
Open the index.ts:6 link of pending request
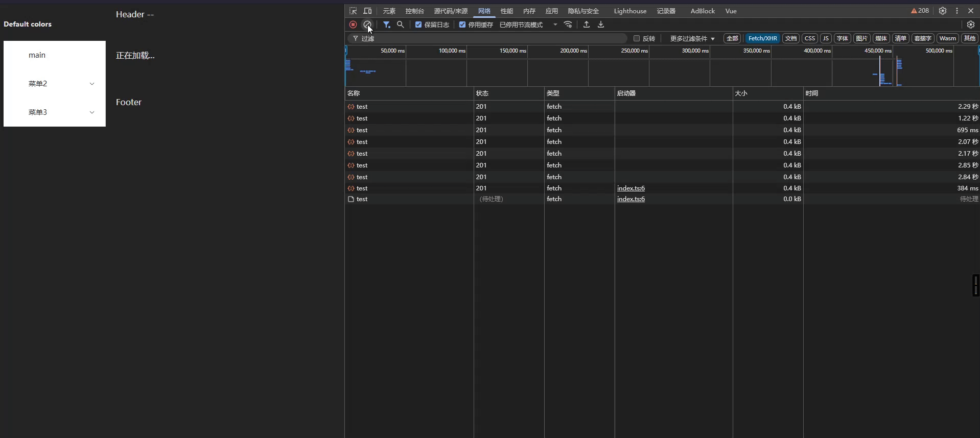click(x=631, y=199)
